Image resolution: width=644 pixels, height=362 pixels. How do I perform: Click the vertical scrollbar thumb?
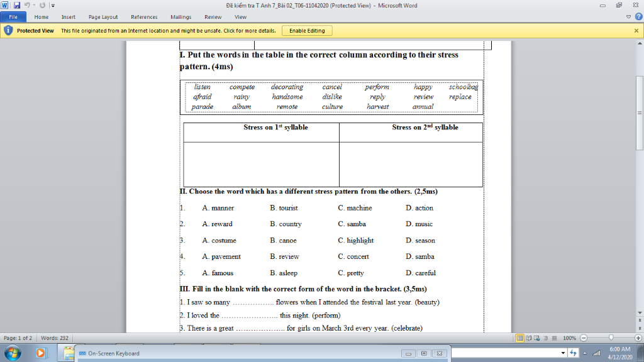click(640, 113)
